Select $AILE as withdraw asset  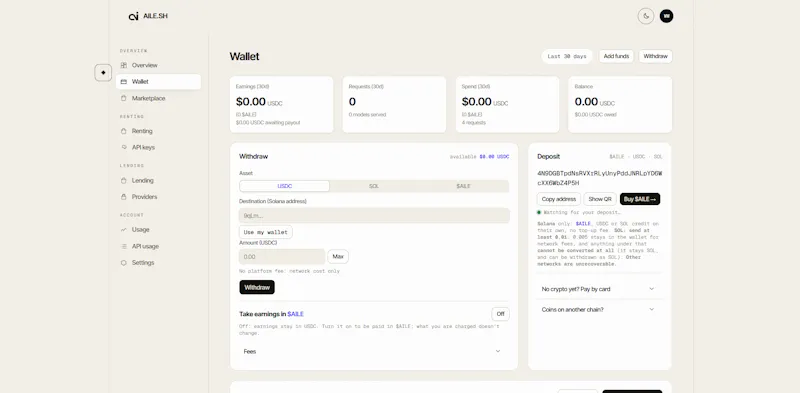pyautogui.click(x=463, y=186)
